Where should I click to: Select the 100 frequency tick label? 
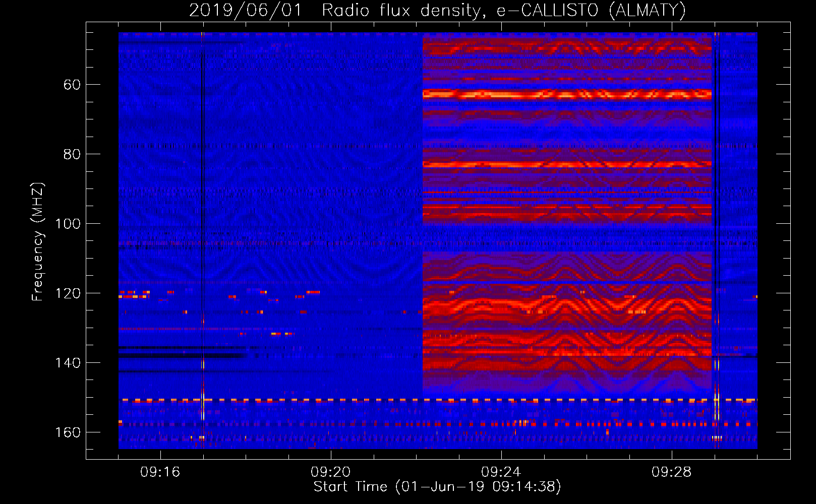(x=68, y=224)
